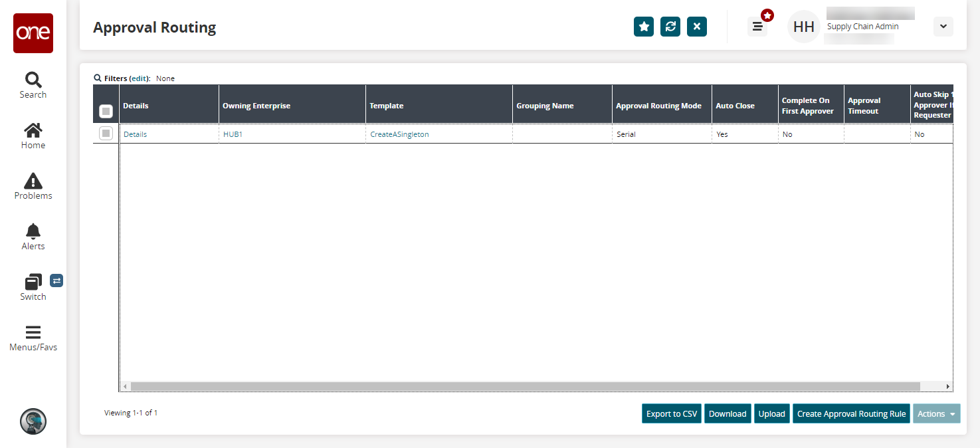This screenshot has height=448, width=980.
Task: Sort by Owning Enterprise column header
Action: coord(292,104)
